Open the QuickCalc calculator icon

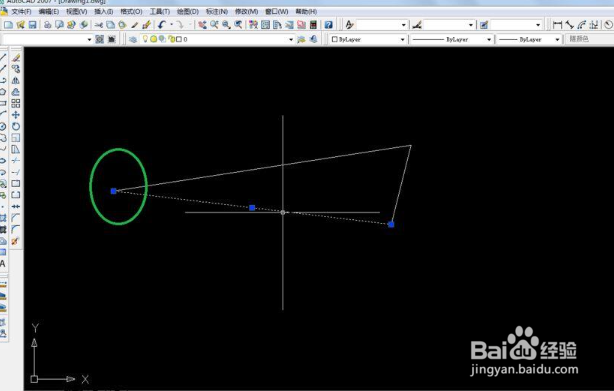point(313,25)
